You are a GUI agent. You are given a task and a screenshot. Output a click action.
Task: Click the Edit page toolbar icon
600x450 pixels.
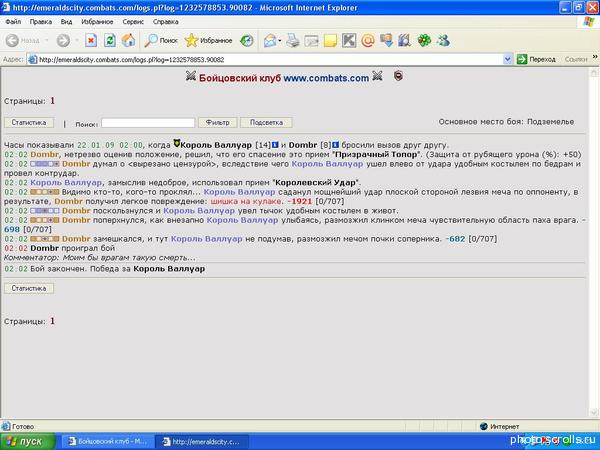pyautogui.click(x=311, y=40)
